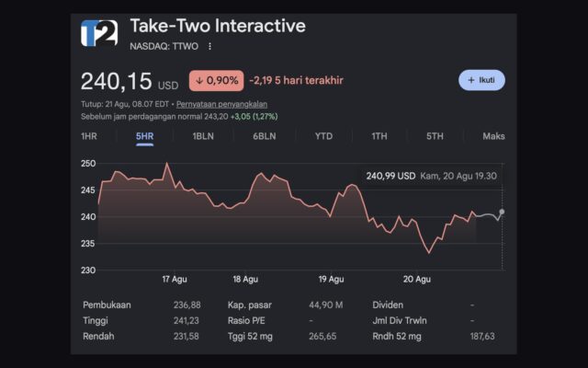Screen dimensions: 588x368
Task: Click the 250 y-axis label
Action: pyautogui.click(x=88, y=164)
